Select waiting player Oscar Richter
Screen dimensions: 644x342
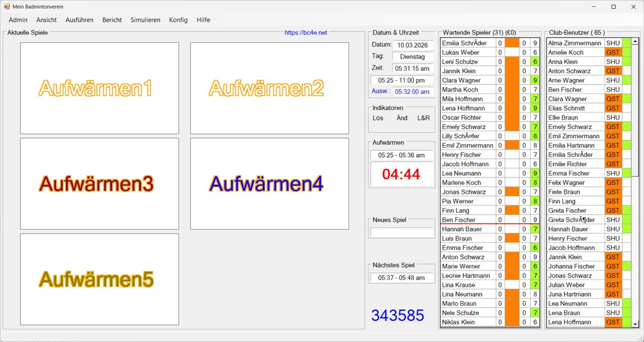[x=468, y=118]
